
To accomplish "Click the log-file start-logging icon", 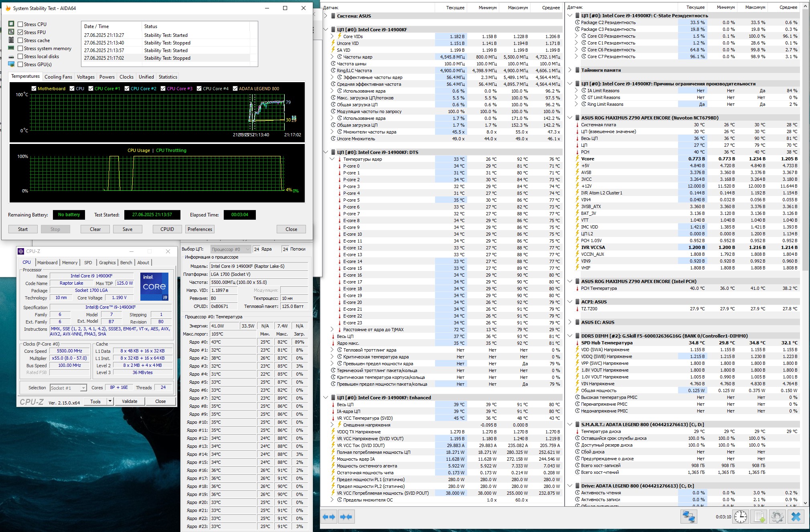I will click(x=759, y=517).
